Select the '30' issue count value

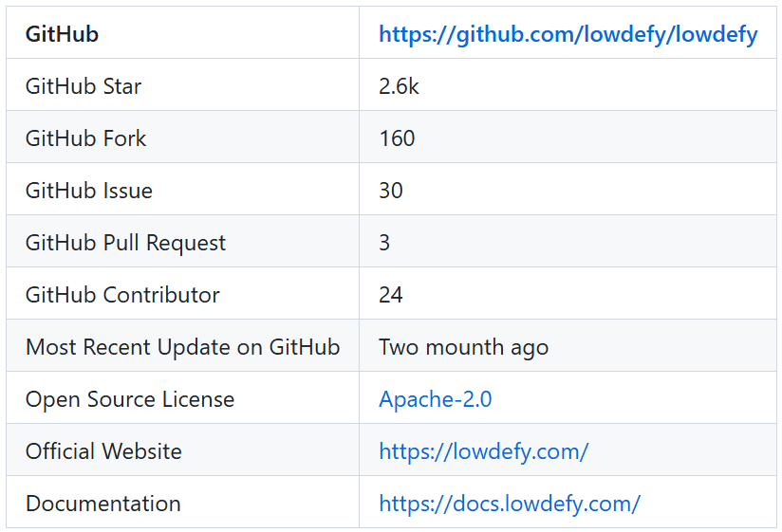click(390, 191)
